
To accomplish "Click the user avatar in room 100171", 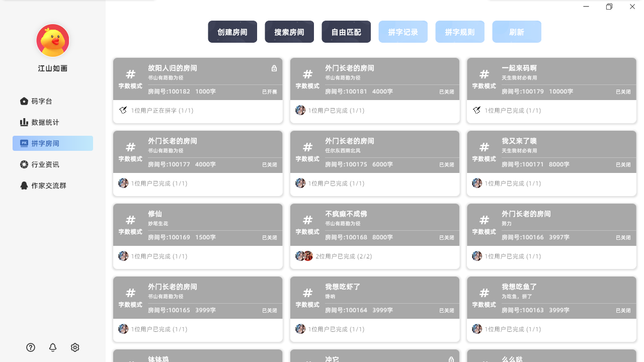I will (477, 183).
